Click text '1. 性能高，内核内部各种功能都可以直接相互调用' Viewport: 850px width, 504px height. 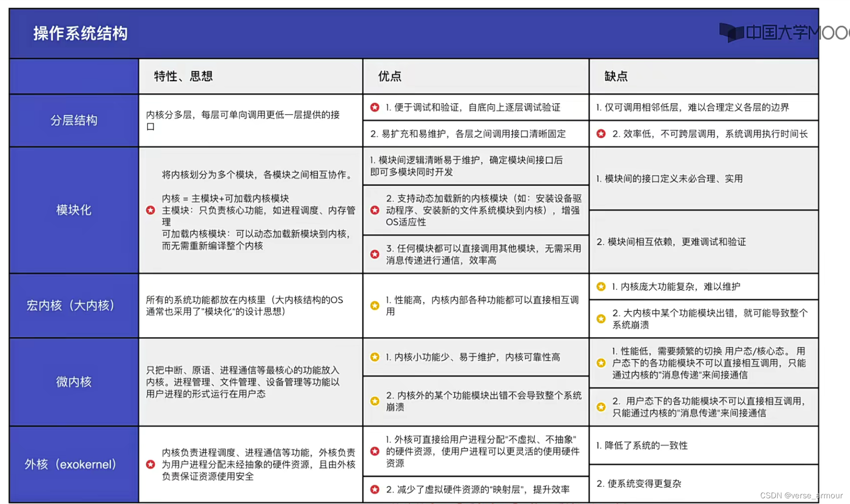point(482,306)
